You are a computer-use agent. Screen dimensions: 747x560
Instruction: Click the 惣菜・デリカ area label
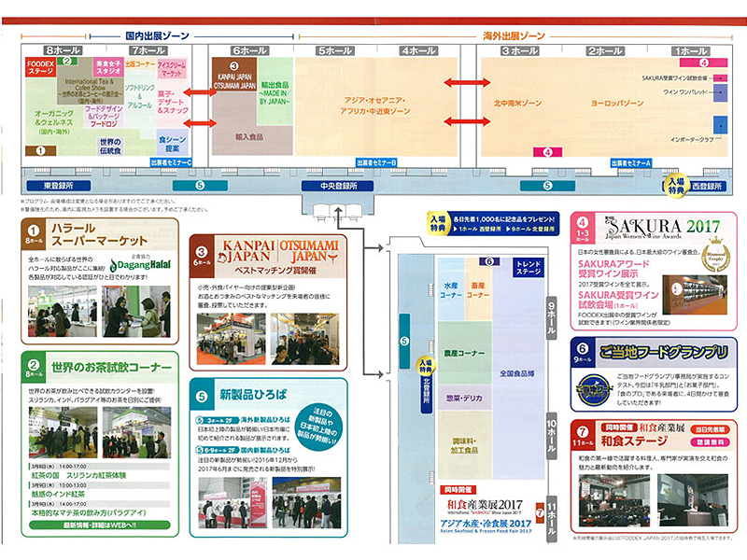464,398
